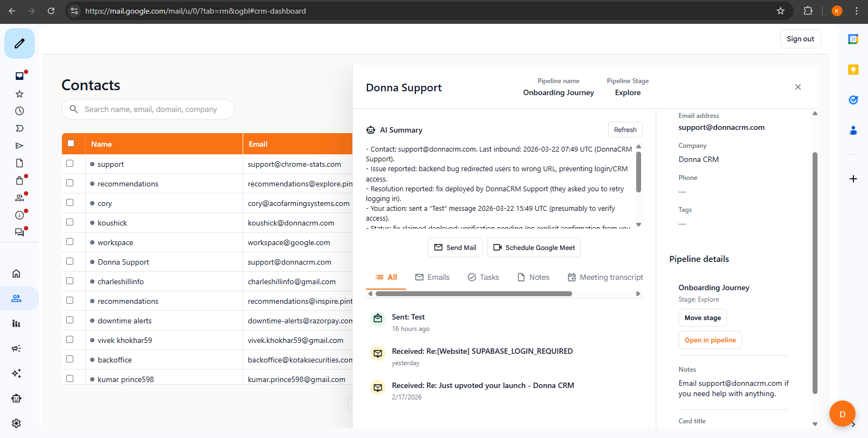The height and width of the screenshot is (438, 868).
Task: Click the Refresh AI Summary button
Action: point(625,130)
